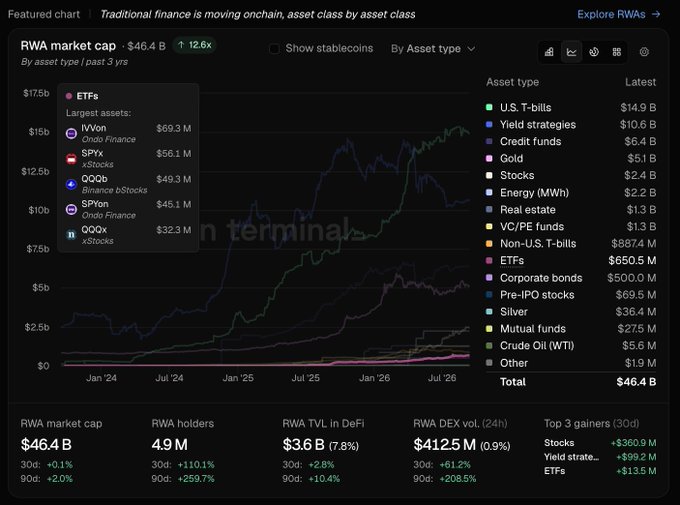Viewport: 680px width, 505px height.
Task: Select the line chart view icon
Action: coord(572,52)
